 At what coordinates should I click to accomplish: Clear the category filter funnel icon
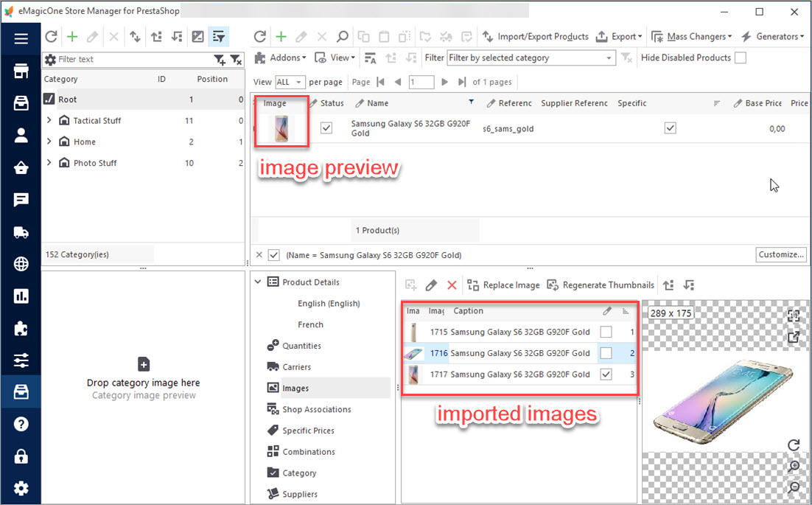coord(236,60)
